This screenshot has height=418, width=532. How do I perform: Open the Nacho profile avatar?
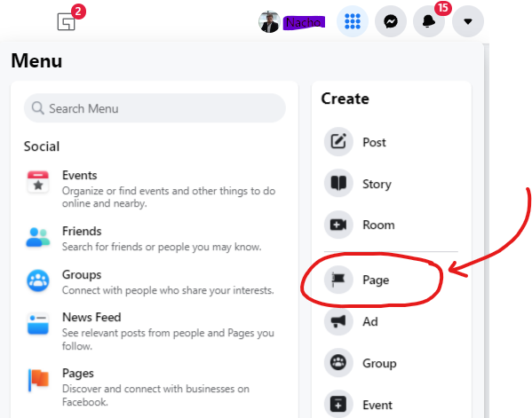[x=269, y=21]
